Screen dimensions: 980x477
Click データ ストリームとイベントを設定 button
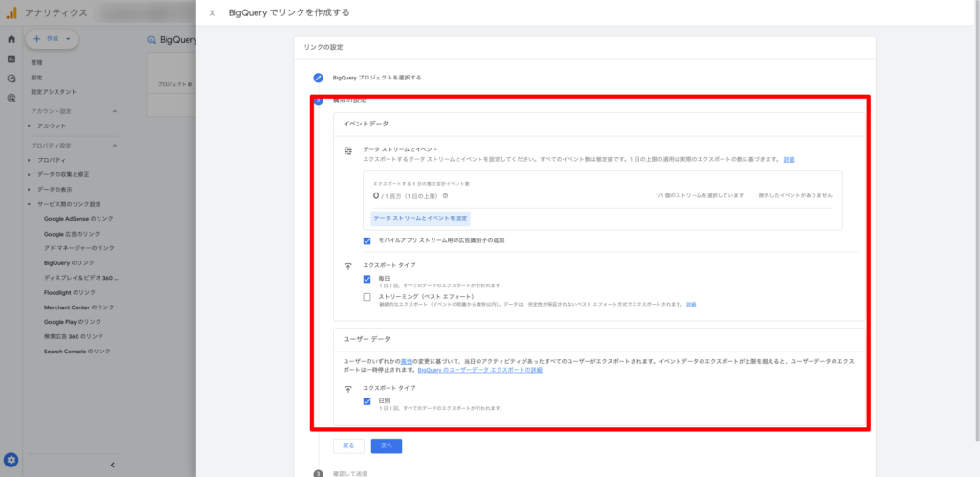pos(420,218)
